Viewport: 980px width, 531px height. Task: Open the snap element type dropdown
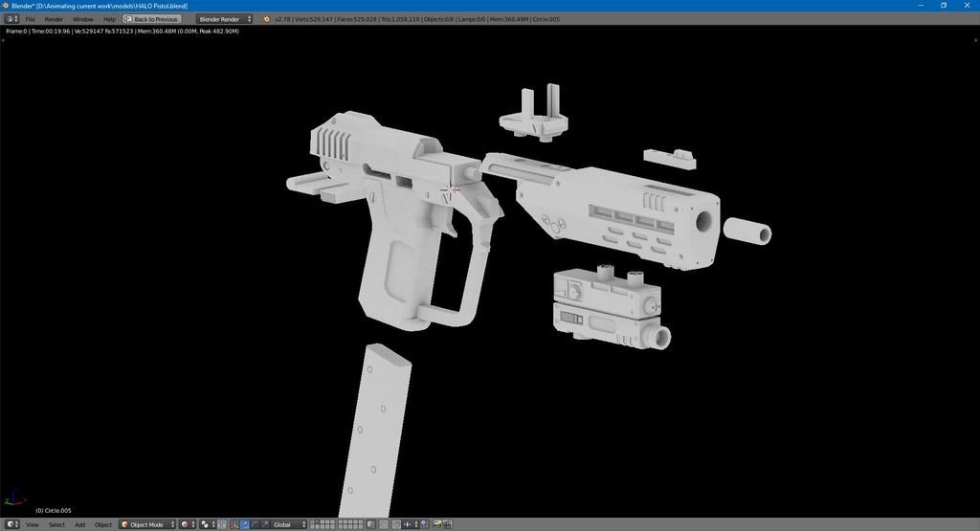(x=410, y=524)
